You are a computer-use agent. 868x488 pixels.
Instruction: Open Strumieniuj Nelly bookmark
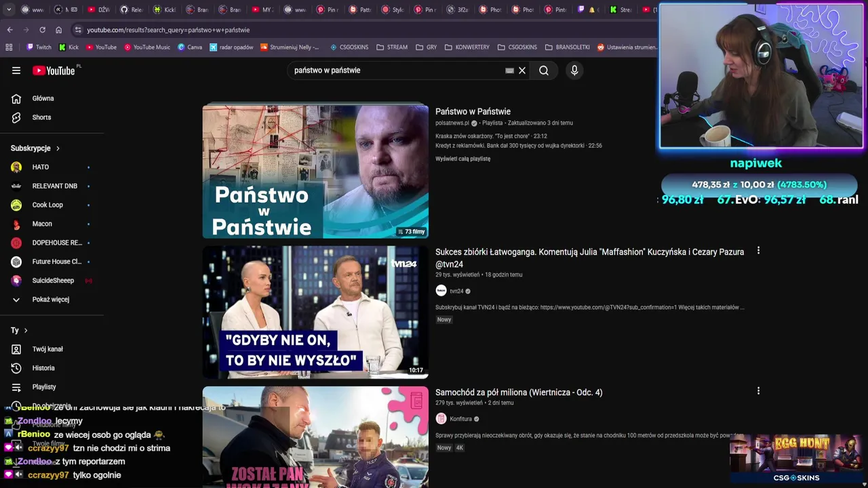(290, 47)
